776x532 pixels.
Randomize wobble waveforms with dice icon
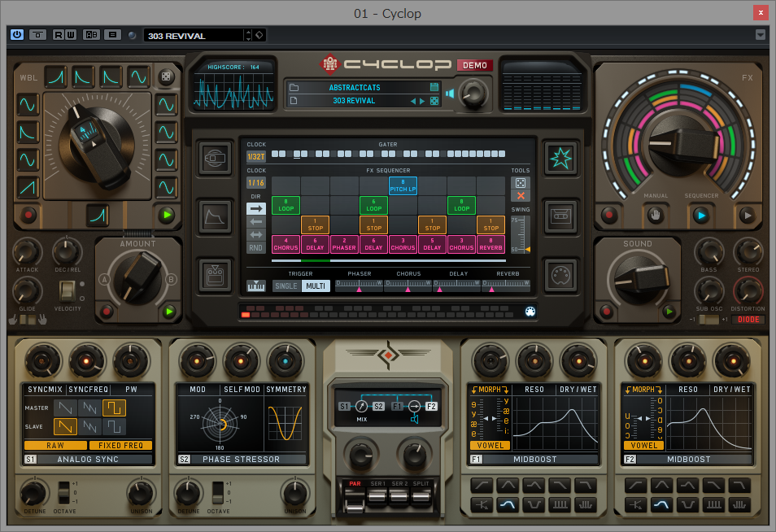pos(166,76)
